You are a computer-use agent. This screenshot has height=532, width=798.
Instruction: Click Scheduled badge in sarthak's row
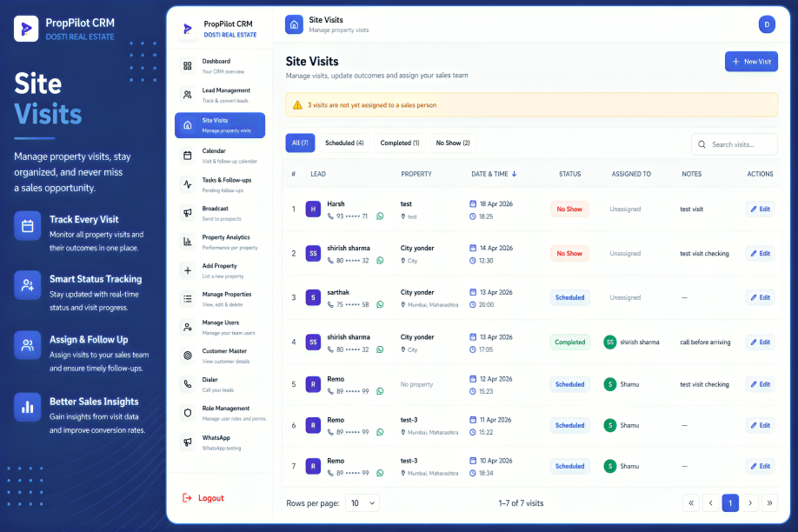pos(569,298)
